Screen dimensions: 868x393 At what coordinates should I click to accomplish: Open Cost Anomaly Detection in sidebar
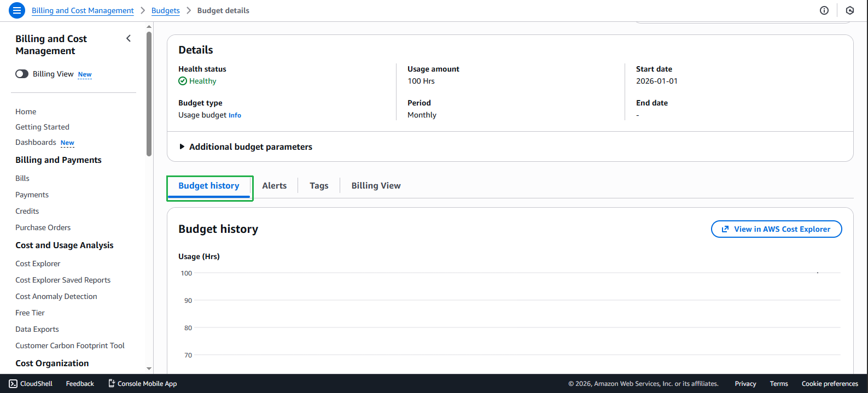pos(56,296)
